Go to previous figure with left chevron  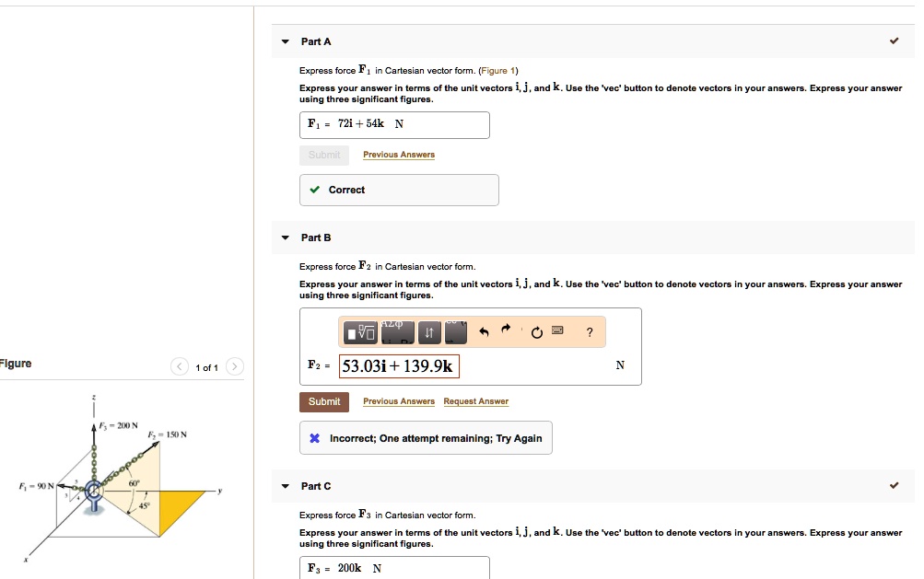[179, 365]
